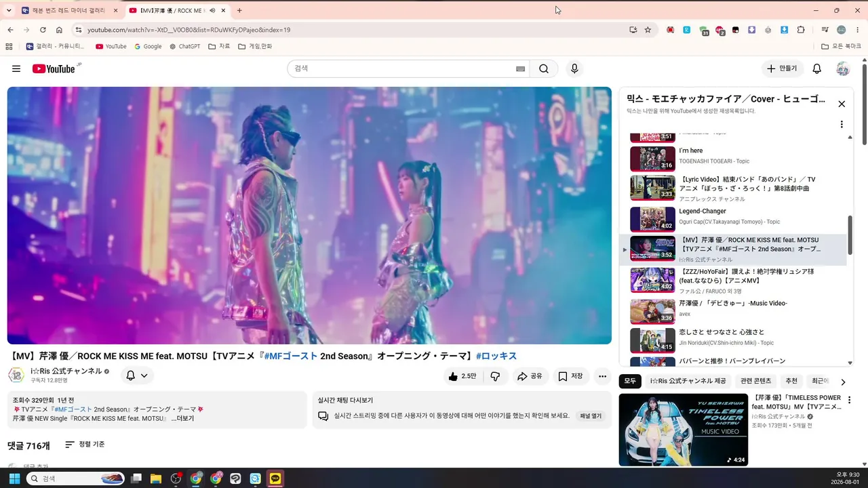The height and width of the screenshot is (488, 868).
Task: Open the YouTube bookmark in bookmarks bar
Action: coord(111,47)
